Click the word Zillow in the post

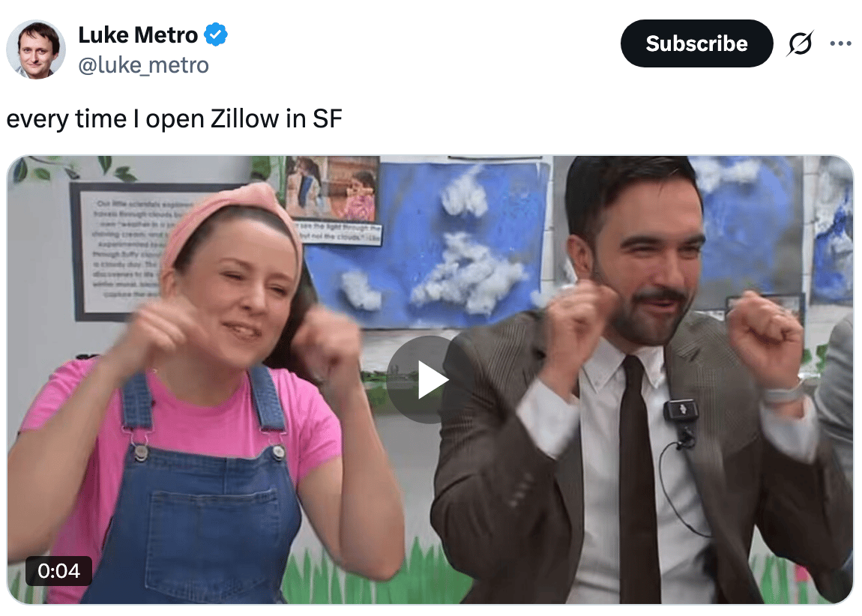244,118
